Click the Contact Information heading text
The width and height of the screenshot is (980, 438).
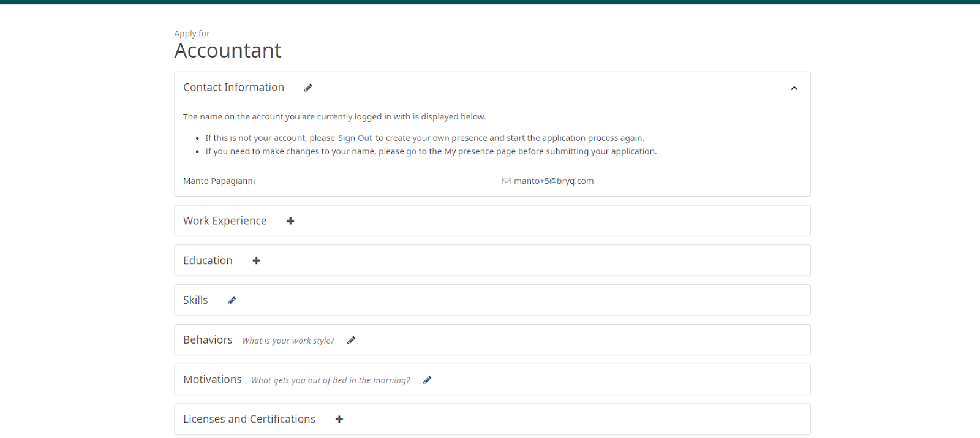coord(233,88)
